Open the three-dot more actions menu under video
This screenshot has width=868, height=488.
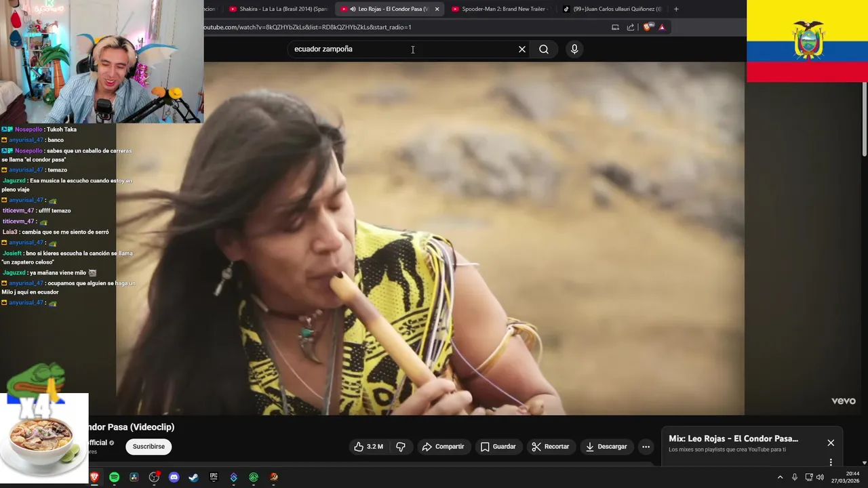click(x=646, y=447)
